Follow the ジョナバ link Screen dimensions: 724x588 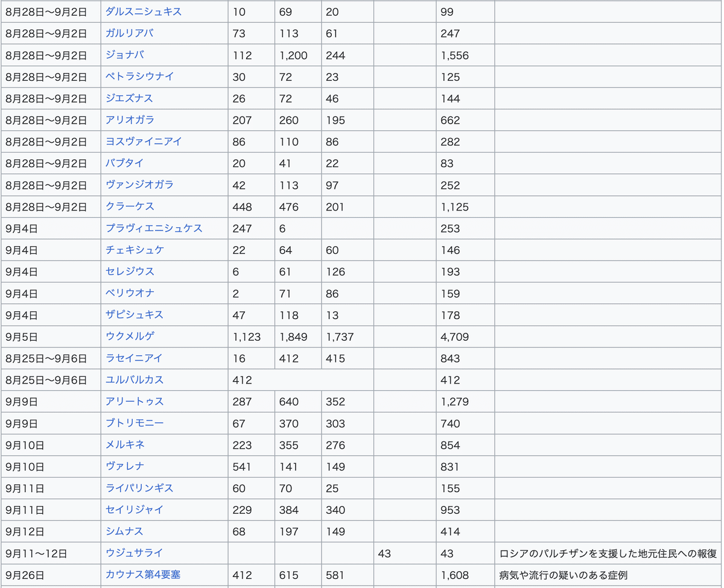pyautogui.click(x=125, y=55)
